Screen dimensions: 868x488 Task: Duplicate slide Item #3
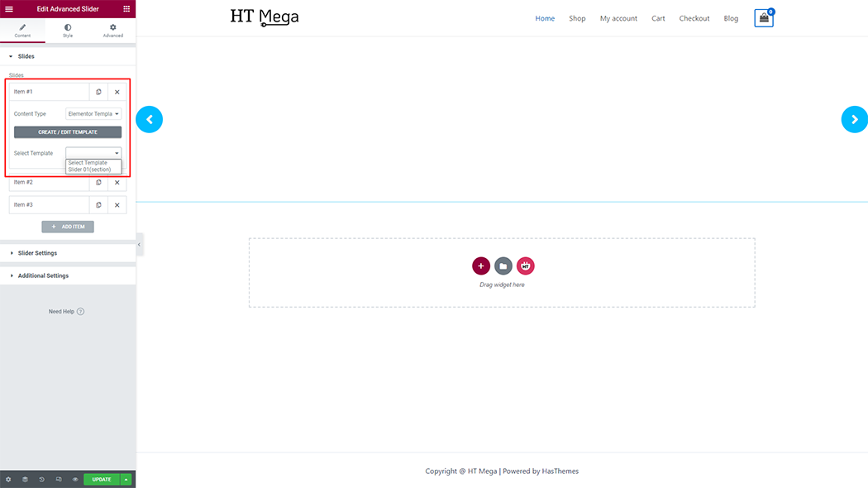click(98, 205)
